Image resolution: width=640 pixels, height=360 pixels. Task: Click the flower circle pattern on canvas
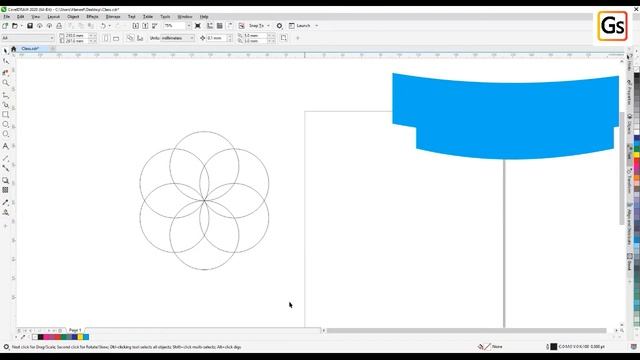(x=204, y=200)
